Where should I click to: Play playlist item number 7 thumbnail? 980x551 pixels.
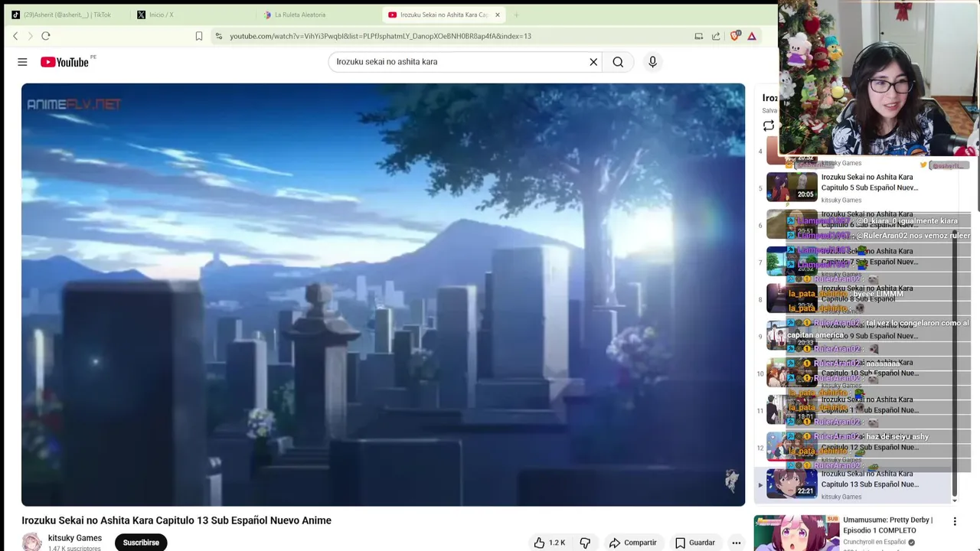[792, 262]
